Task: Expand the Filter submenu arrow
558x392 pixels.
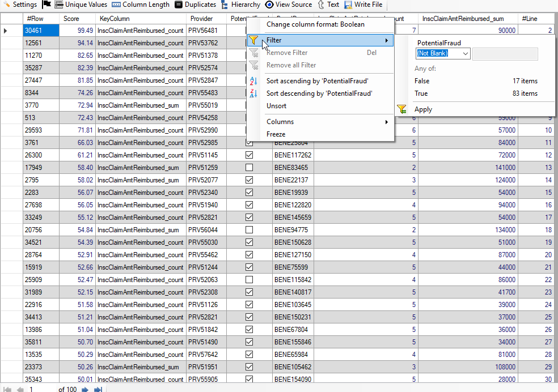Action: 387,40
